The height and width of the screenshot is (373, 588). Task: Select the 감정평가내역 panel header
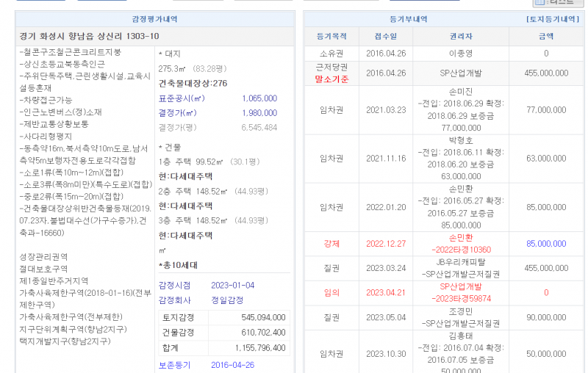[x=154, y=19]
